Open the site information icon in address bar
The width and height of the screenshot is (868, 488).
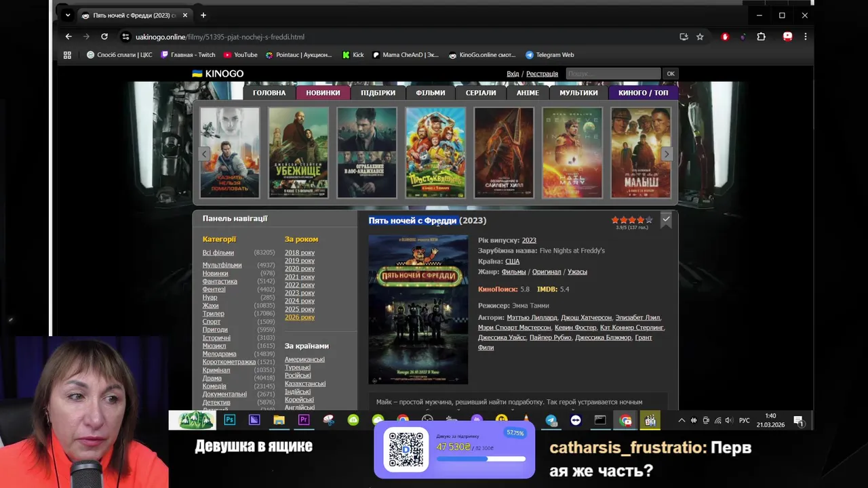[x=125, y=37]
